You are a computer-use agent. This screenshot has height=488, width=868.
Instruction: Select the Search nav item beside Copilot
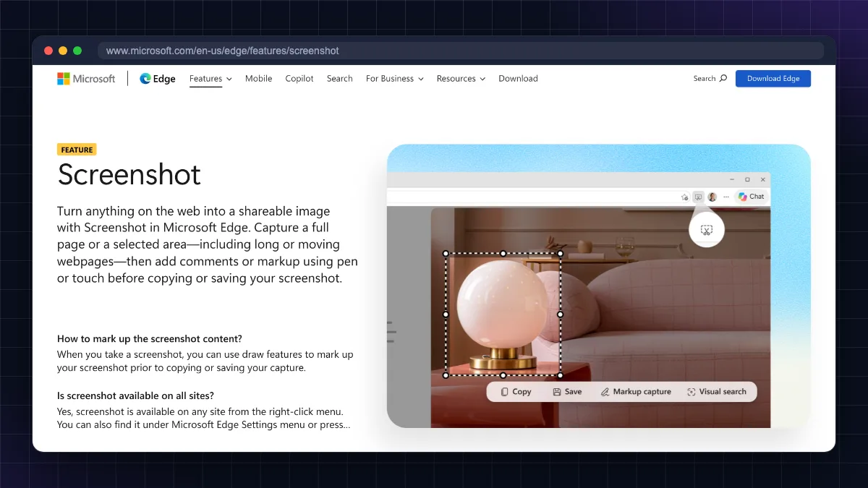tap(339, 79)
